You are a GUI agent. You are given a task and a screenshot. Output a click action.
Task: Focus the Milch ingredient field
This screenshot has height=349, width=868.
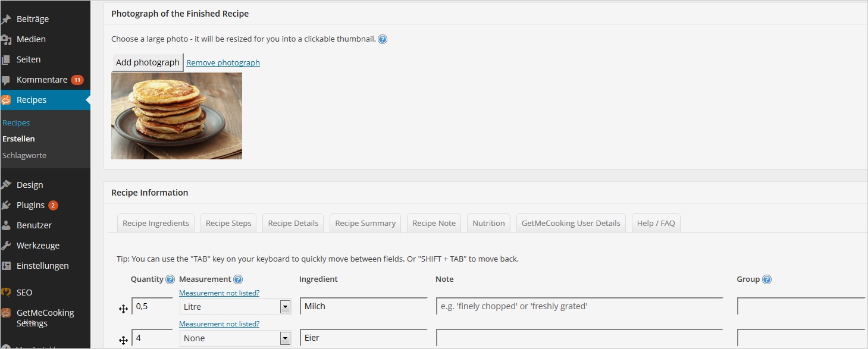(364, 306)
